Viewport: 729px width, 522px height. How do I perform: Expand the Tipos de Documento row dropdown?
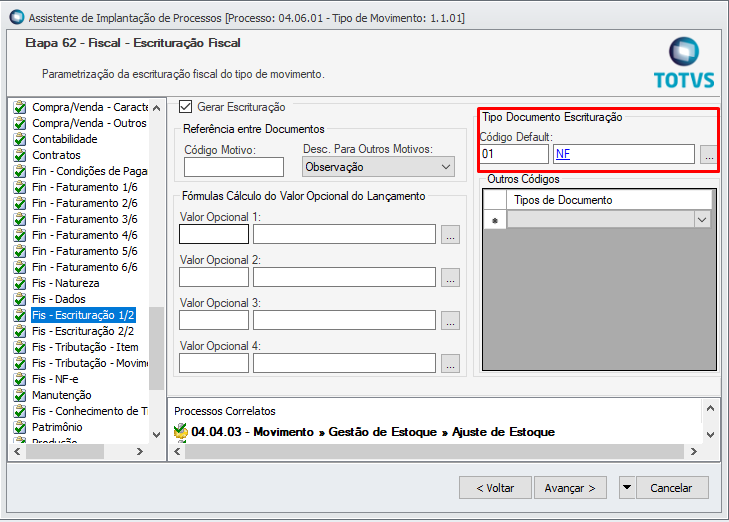[x=702, y=219]
